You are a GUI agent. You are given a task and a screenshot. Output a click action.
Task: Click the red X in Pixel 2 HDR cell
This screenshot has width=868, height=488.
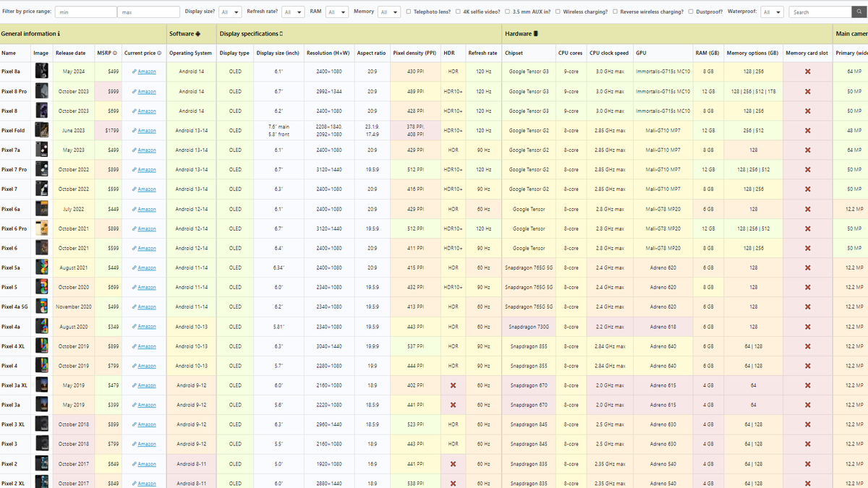[x=453, y=463]
